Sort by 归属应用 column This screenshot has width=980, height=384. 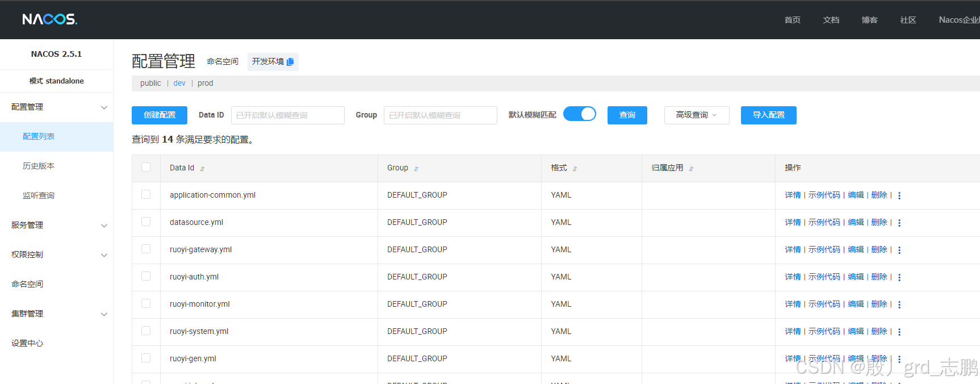[691, 169]
